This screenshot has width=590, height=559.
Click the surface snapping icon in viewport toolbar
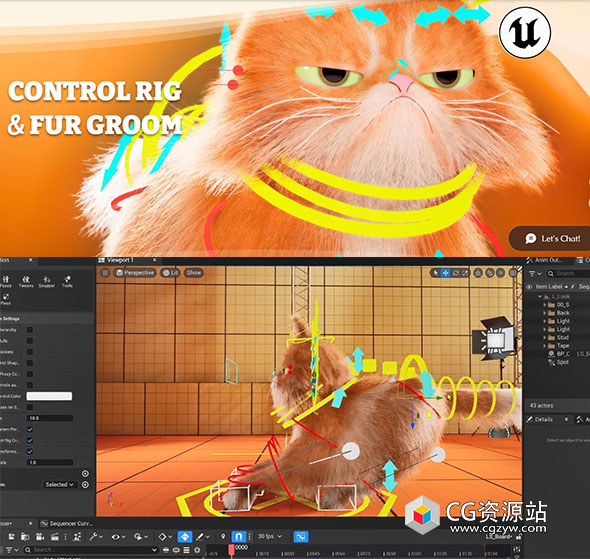(x=478, y=273)
